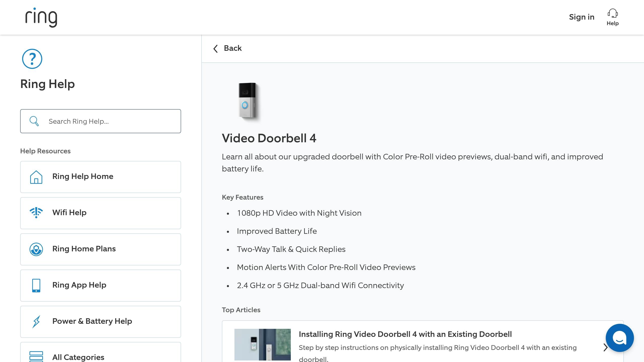The height and width of the screenshot is (362, 644).
Task: Click the Ring App Help phone icon
Action: (x=36, y=286)
